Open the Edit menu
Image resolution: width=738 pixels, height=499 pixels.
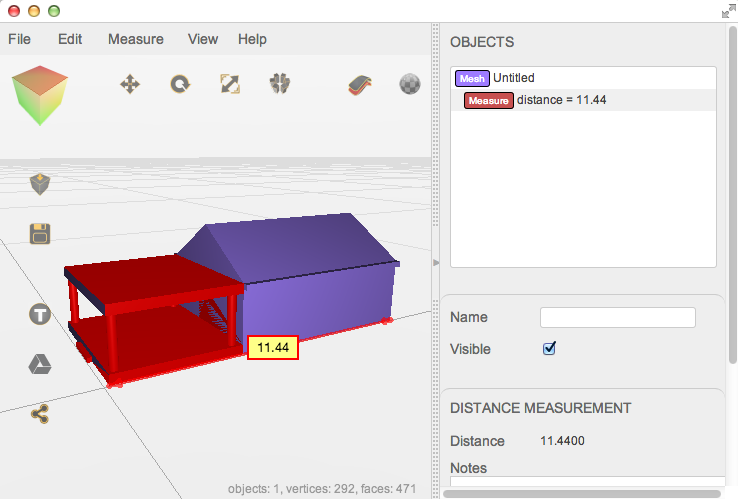70,39
